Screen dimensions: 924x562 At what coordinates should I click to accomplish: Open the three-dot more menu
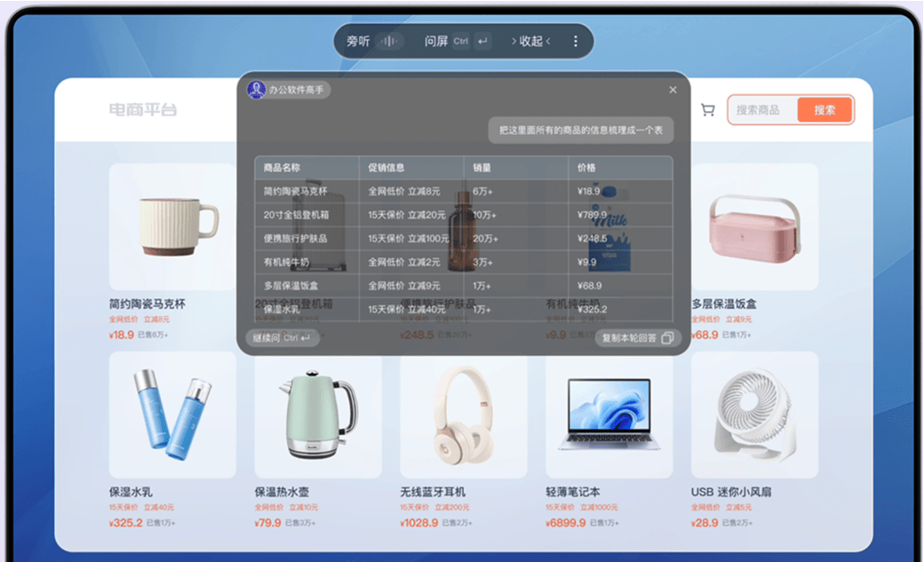(x=576, y=41)
